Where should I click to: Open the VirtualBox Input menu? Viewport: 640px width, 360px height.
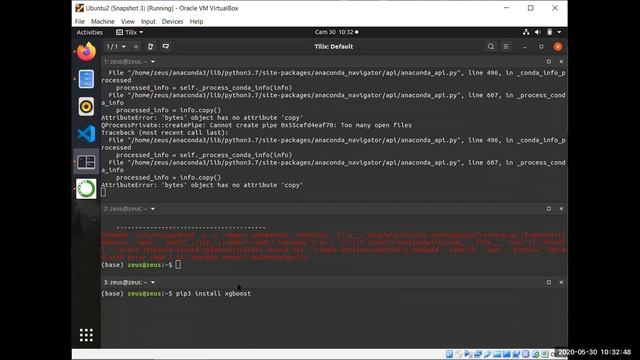(x=148, y=22)
